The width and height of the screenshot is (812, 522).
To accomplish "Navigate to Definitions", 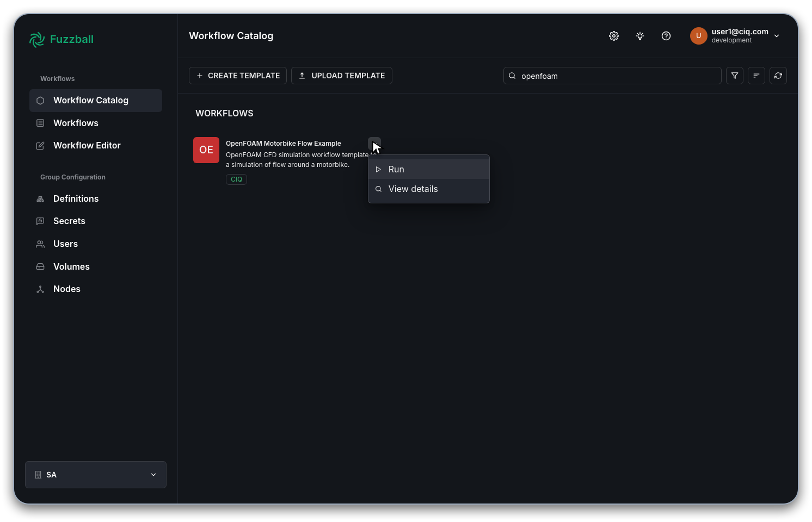I will tap(96, 199).
